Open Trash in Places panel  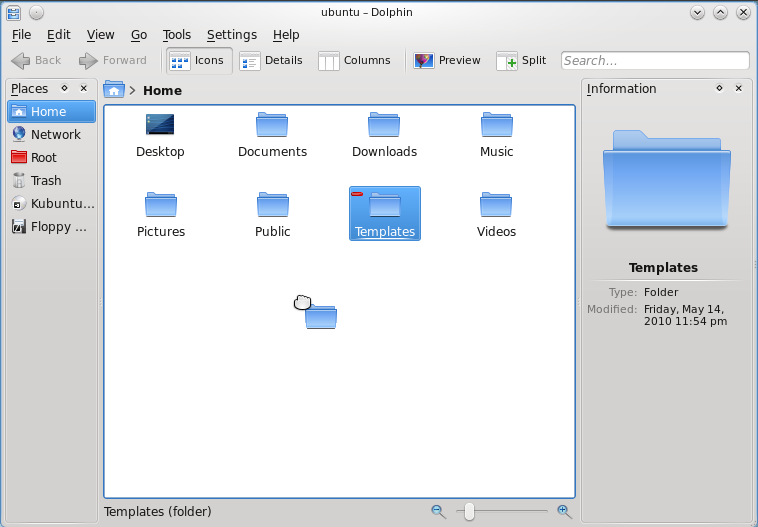pyautogui.click(x=46, y=180)
